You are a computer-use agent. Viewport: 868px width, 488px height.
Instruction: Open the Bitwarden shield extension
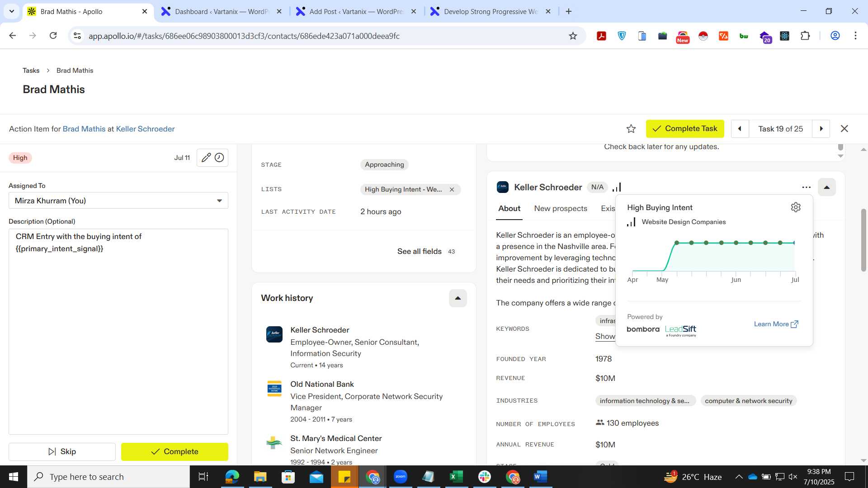coord(622,36)
